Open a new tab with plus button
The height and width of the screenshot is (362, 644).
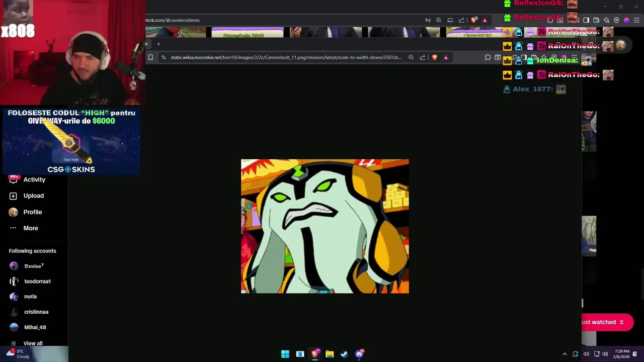(x=158, y=44)
